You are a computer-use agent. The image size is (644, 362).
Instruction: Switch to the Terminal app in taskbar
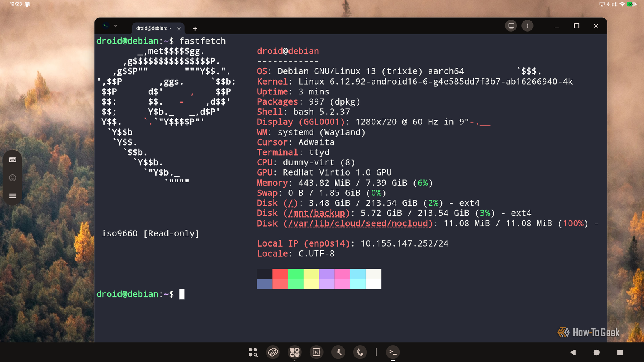tap(393, 352)
